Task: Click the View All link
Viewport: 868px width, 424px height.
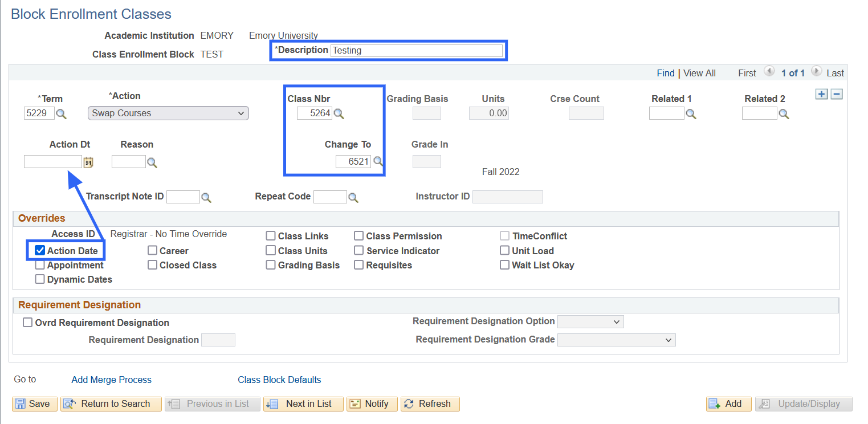Action: [699, 73]
